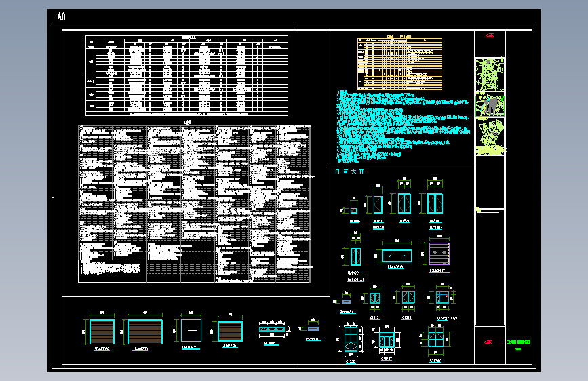Click the A0 sheet size label
Screen dimensions: 588x381
[61, 16]
